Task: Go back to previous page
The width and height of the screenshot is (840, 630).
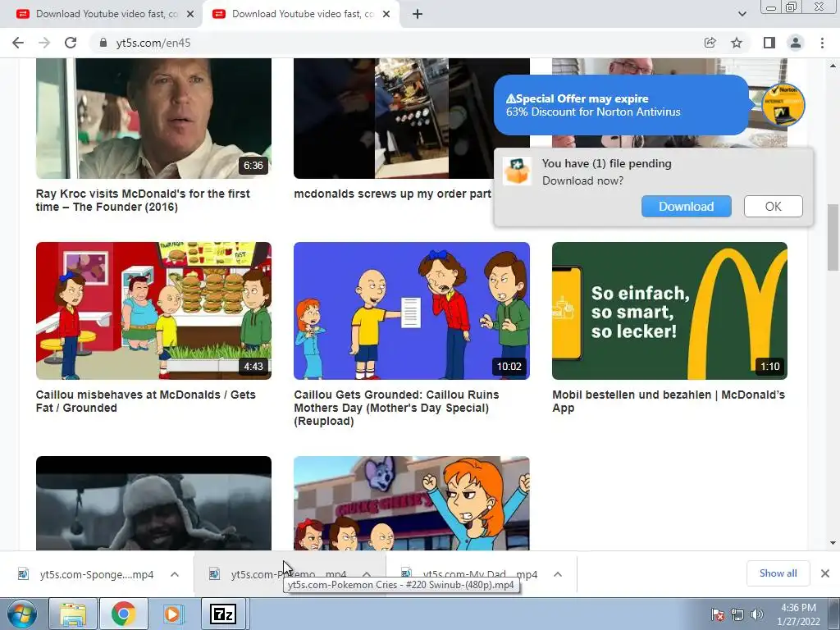Action: (18, 43)
